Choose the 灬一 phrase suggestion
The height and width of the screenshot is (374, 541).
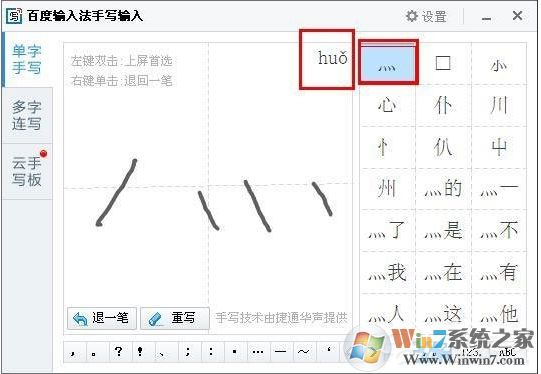pos(499,189)
